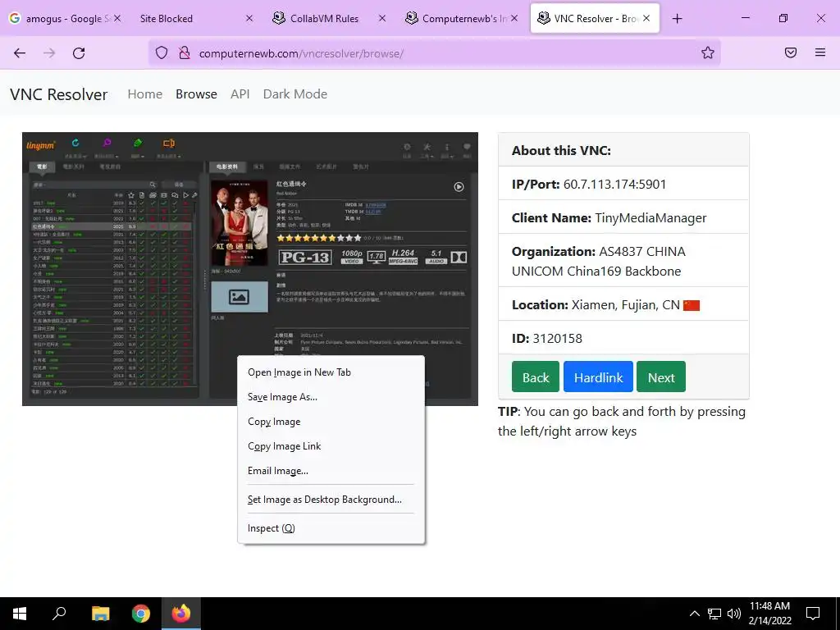Image resolution: width=840 pixels, height=630 pixels.
Task: Open the network icon in system tray
Action: (714, 614)
